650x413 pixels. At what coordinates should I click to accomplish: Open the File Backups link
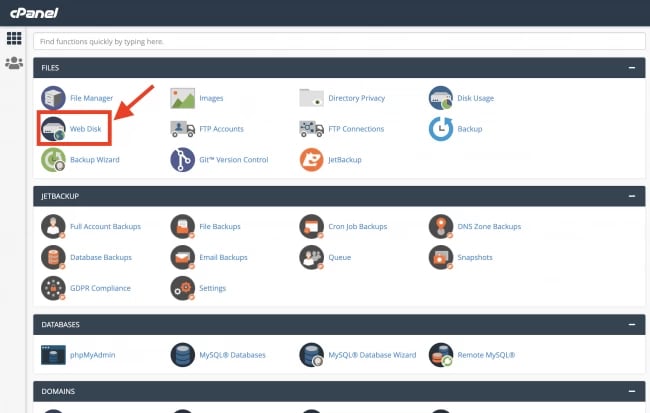[x=220, y=226]
